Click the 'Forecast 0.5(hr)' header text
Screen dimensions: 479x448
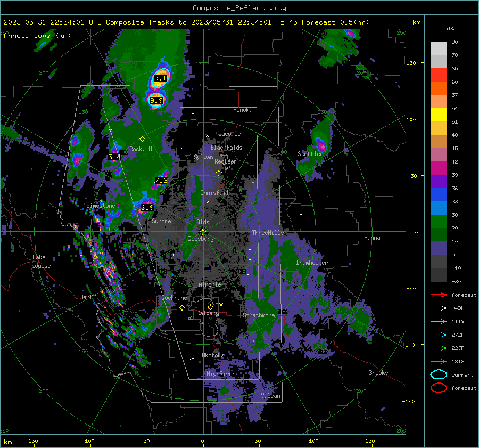tap(335, 22)
